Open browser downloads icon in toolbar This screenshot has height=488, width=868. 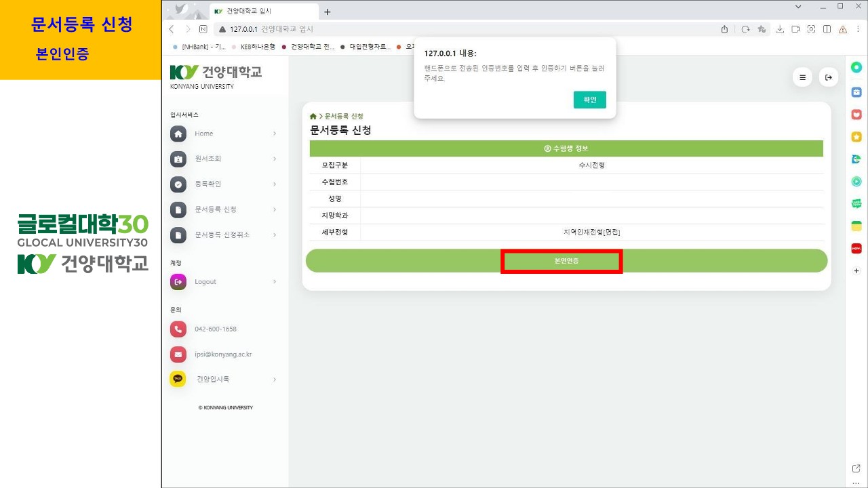780,29
